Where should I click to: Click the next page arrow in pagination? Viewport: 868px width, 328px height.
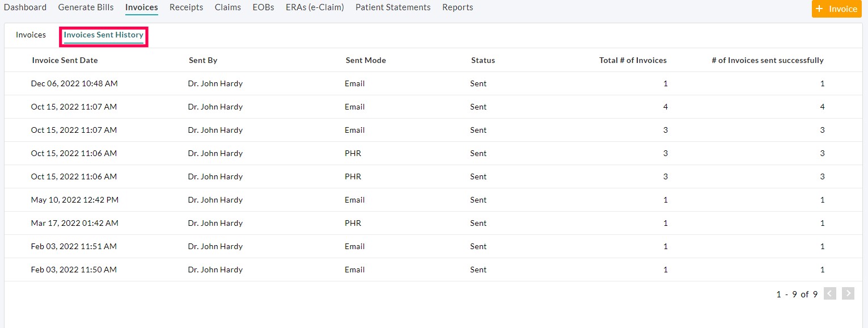point(848,293)
